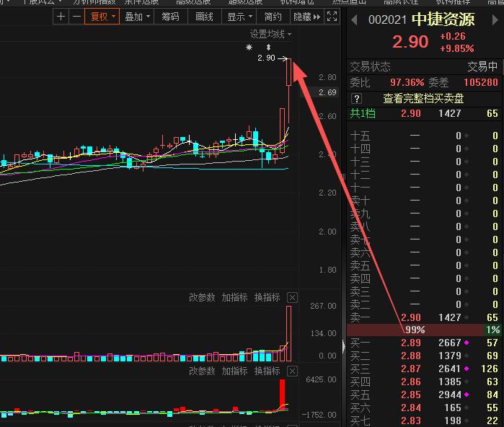This screenshot has width=504, height=427.
Task: Click 交易中 trading status
Action: (482, 67)
